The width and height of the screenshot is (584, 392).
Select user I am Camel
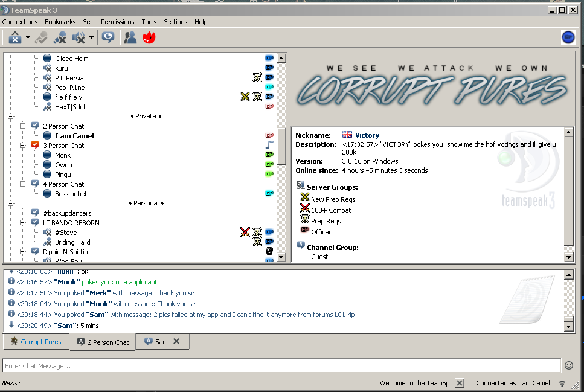pos(74,136)
